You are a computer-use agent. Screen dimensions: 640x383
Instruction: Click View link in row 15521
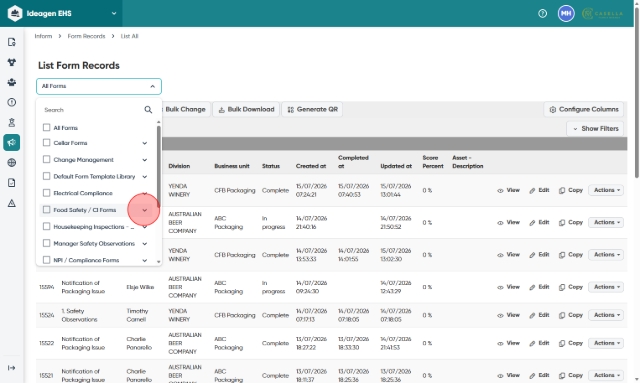509,375
